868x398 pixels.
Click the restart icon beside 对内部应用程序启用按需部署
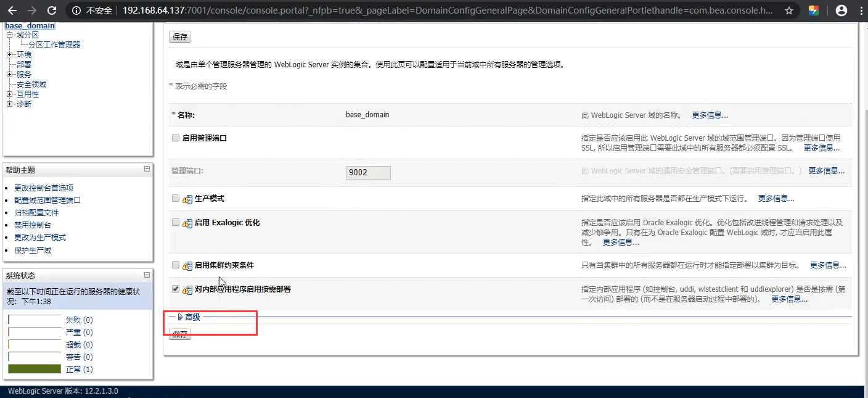coord(188,289)
